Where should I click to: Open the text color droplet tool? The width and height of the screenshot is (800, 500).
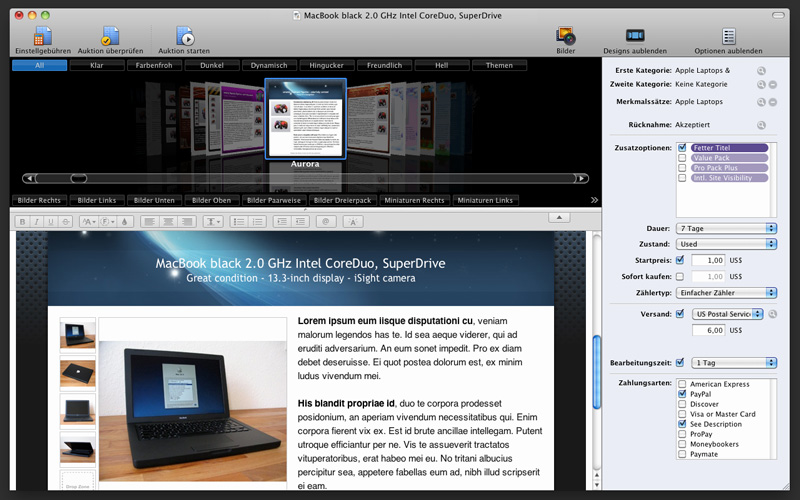pyautogui.click(x=124, y=221)
